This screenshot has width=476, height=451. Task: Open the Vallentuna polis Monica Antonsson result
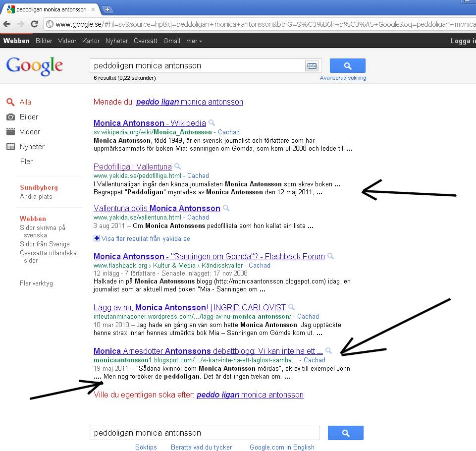coord(157,208)
